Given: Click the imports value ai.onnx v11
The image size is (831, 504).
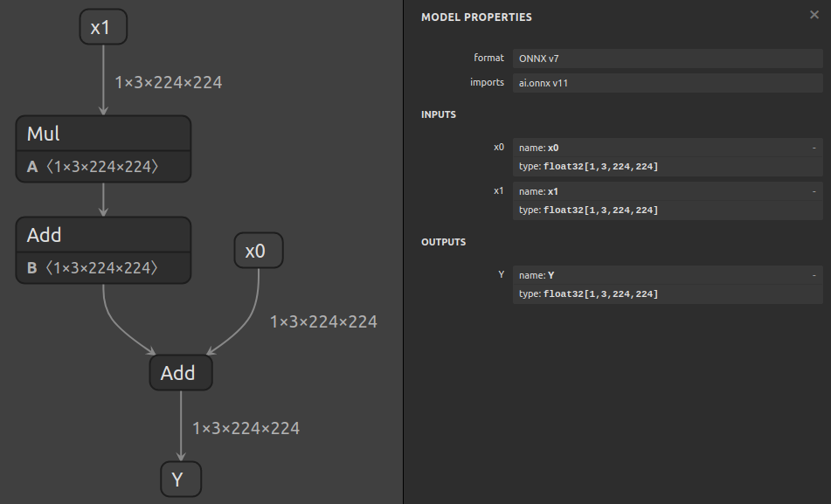Looking at the screenshot, I should (668, 83).
